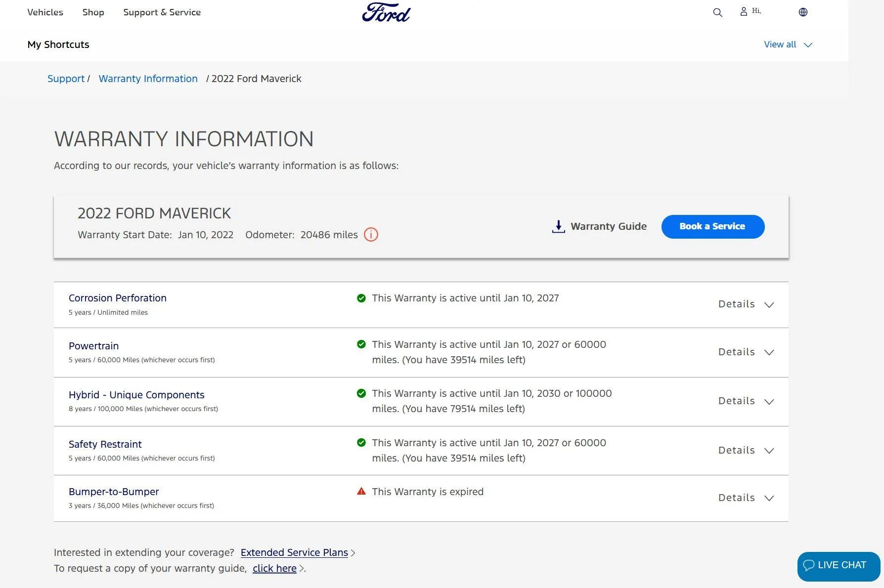This screenshot has height=588, width=884.
Task: Download the Warranty Guide
Action: point(599,226)
